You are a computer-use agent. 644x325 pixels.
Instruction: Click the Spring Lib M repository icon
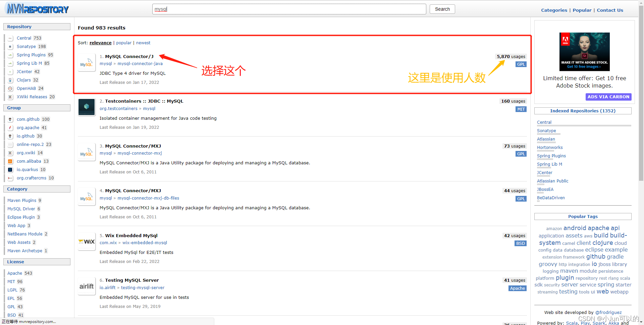[x=10, y=63]
